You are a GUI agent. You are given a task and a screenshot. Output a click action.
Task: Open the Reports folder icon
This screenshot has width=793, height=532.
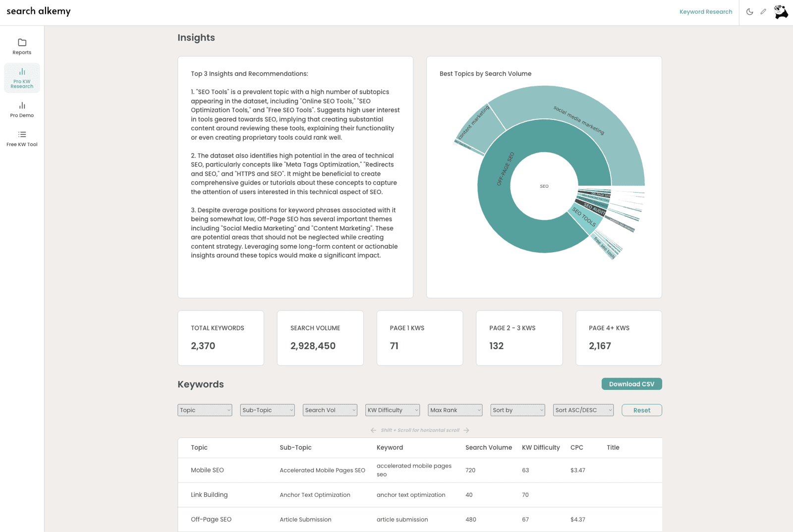coord(22,43)
